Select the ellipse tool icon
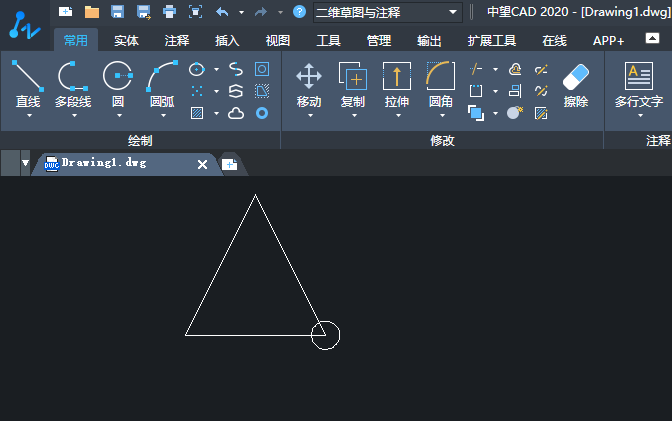 (197, 69)
